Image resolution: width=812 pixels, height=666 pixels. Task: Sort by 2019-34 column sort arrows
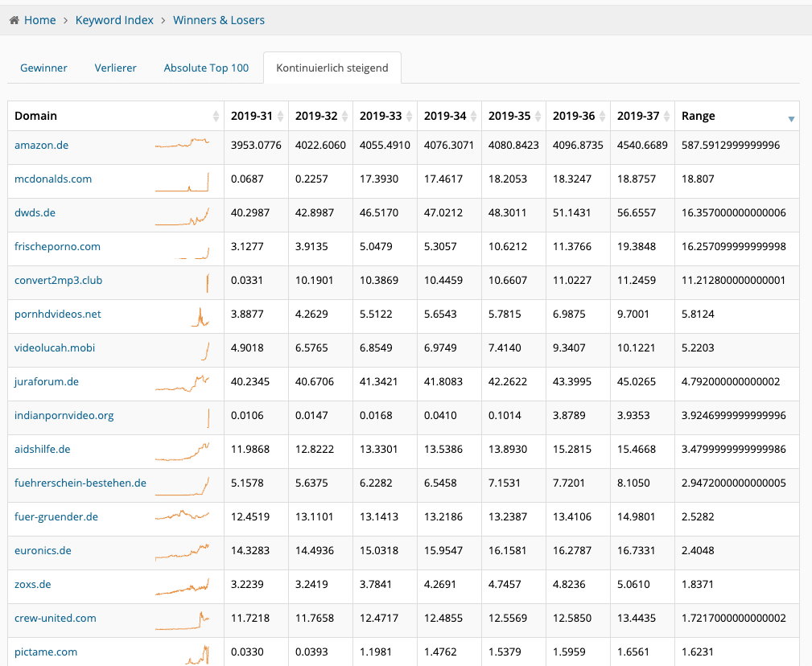point(473,116)
